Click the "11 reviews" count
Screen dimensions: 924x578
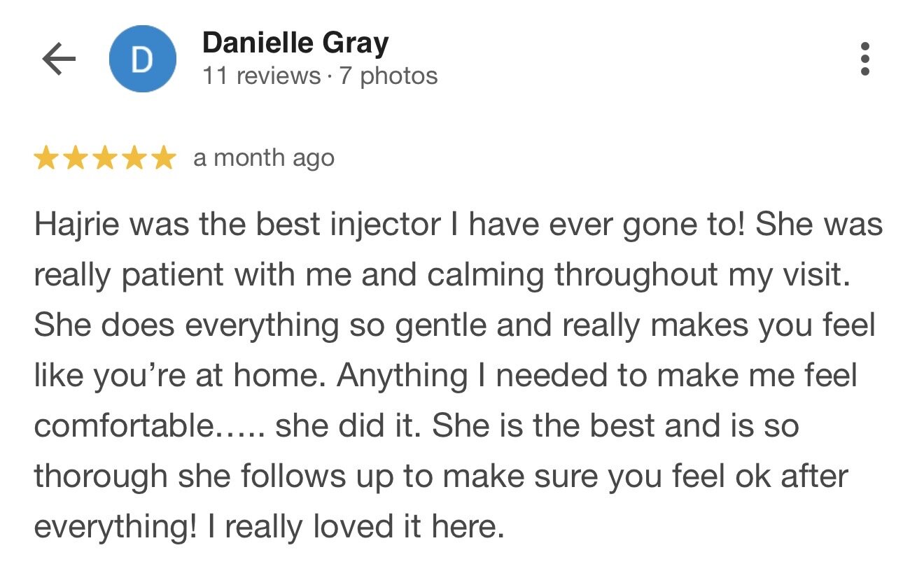260,76
